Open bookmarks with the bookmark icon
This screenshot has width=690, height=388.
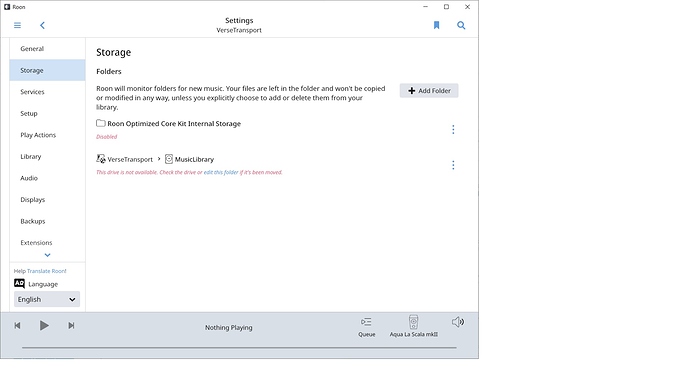(x=437, y=25)
